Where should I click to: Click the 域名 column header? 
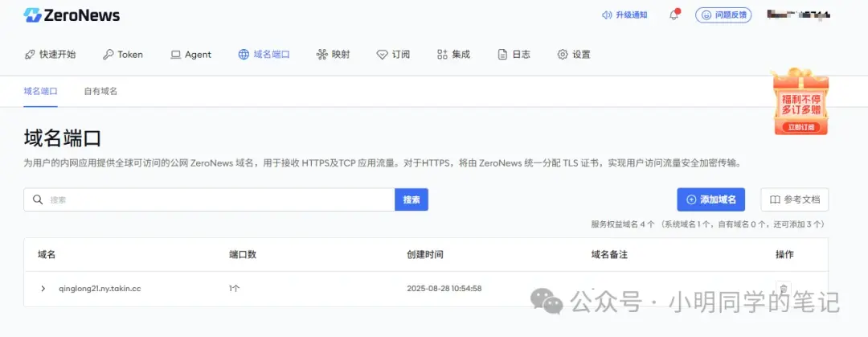[x=47, y=254]
